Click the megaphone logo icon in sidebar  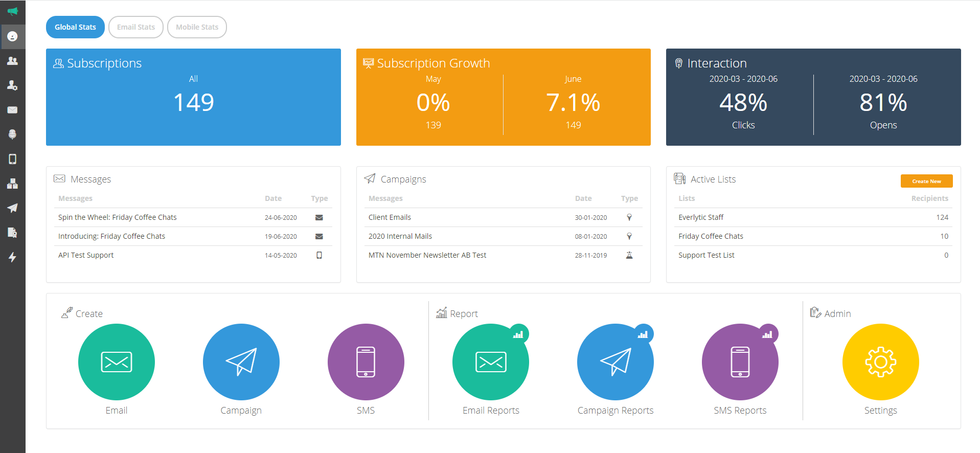click(x=13, y=11)
